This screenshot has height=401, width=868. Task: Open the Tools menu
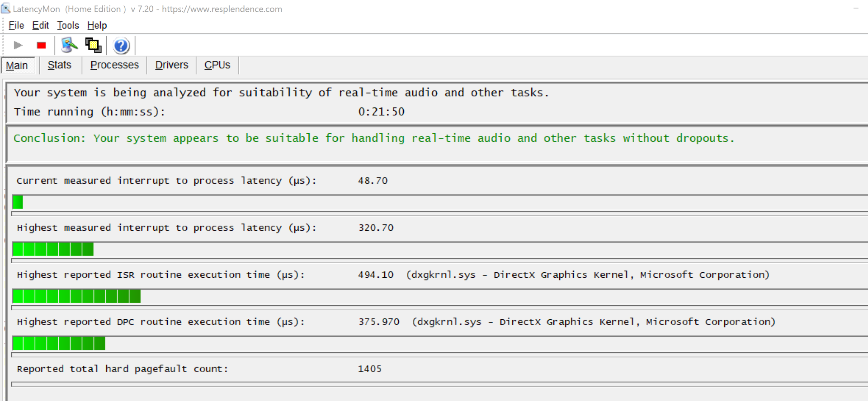point(68,25)
